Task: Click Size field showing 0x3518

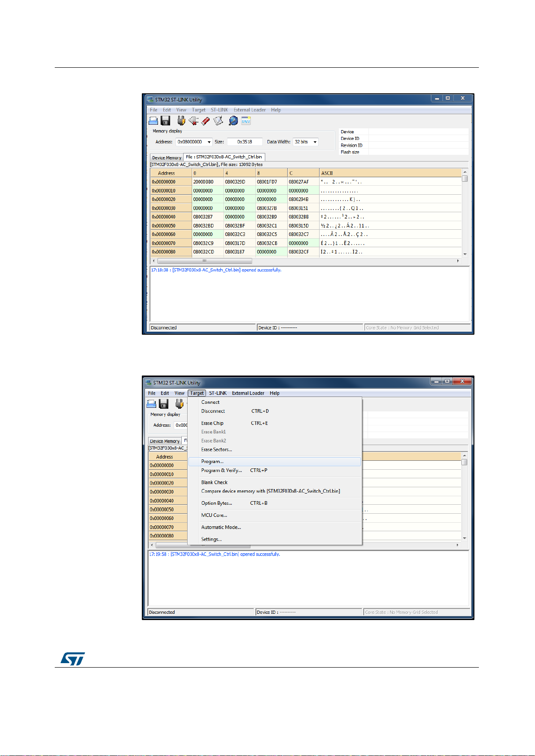Action: (245, 142)
